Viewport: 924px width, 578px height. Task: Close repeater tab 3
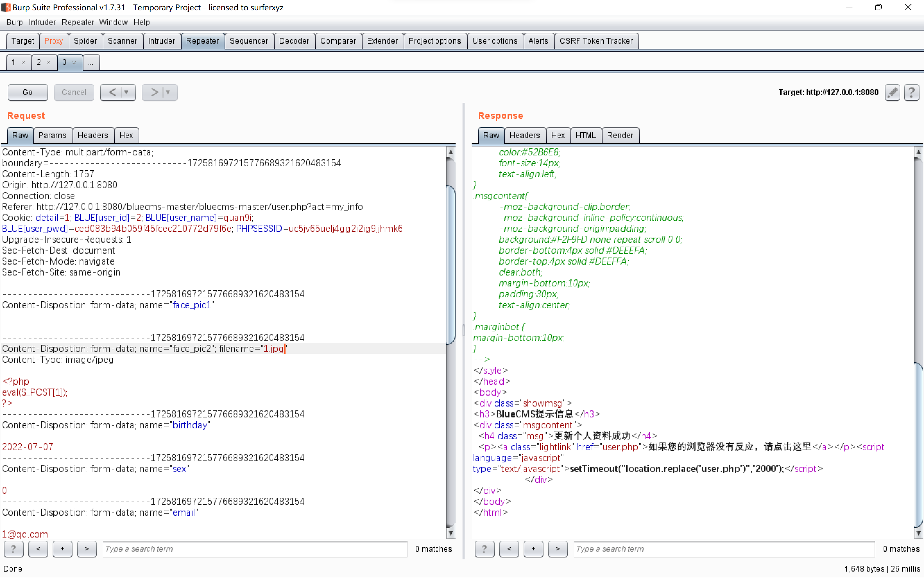(x=74, y=63)
